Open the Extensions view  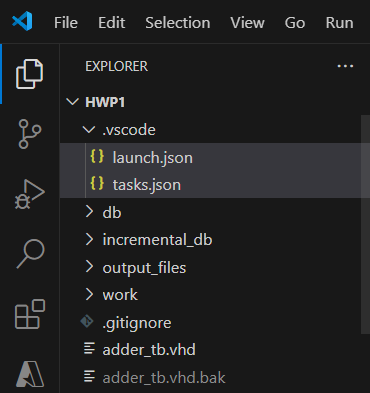[30, 314]
